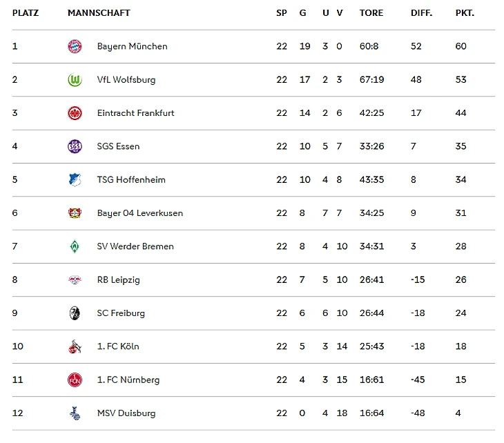Select the SV Werder Bremen diamond logo
This screenshot has height=443, width=504.
click(x=75, y=246)
